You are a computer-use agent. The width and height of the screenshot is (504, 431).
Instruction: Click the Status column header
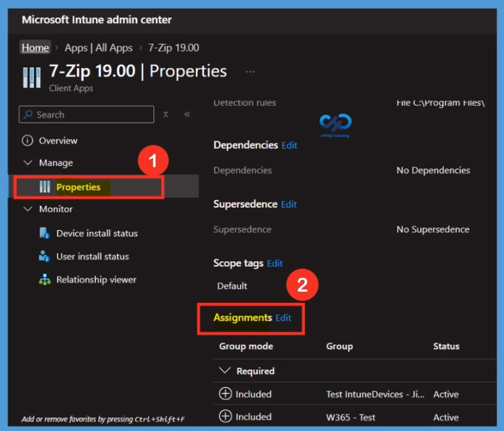click(446, 346)
